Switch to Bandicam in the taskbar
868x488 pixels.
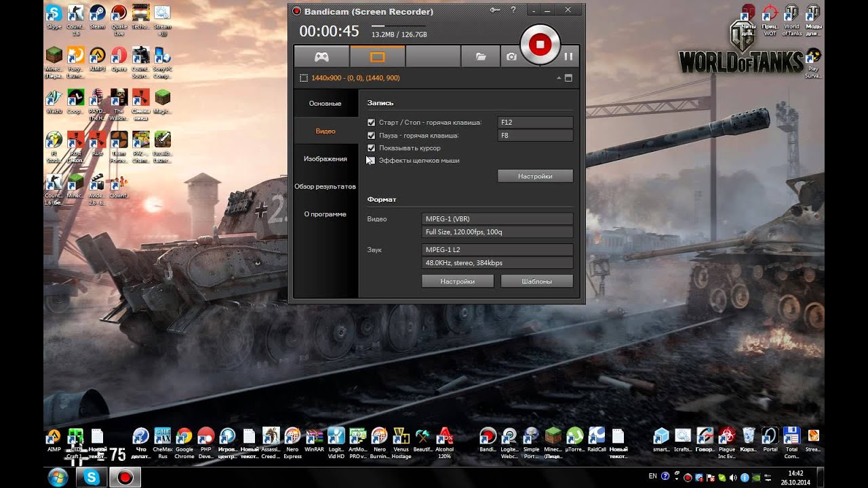(125, 477)
